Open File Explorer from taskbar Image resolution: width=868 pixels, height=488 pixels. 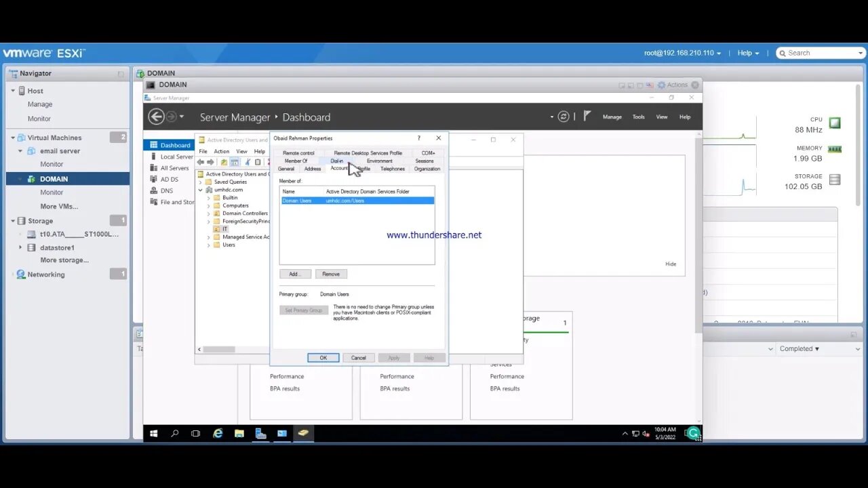coord(239,433)
